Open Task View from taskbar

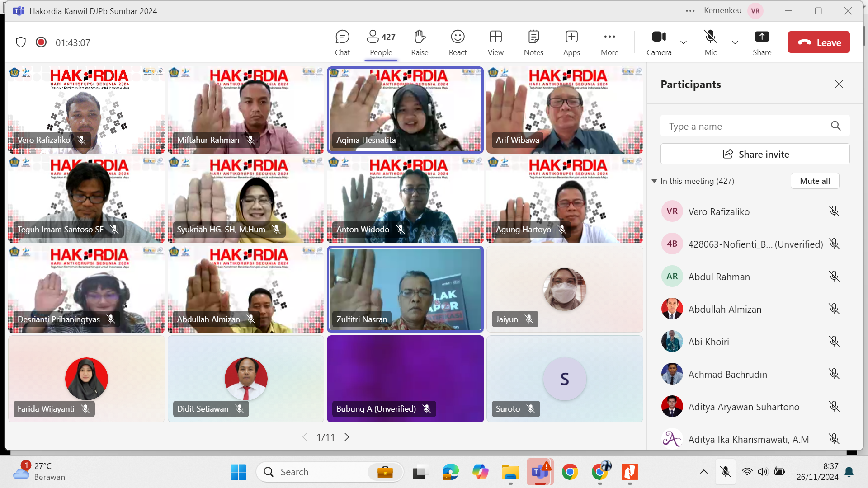click(420, 472)
